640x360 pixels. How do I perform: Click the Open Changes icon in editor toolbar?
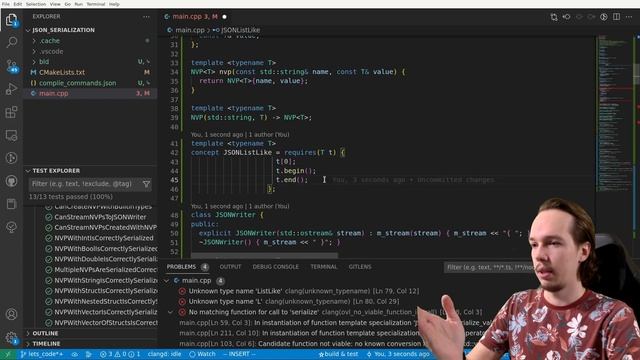click(554, 17)
